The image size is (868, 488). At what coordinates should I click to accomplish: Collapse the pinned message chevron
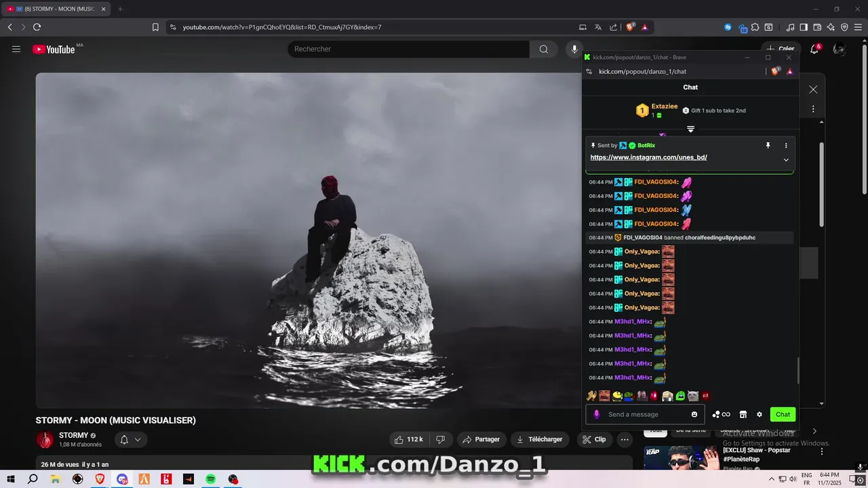click(786, 160)
